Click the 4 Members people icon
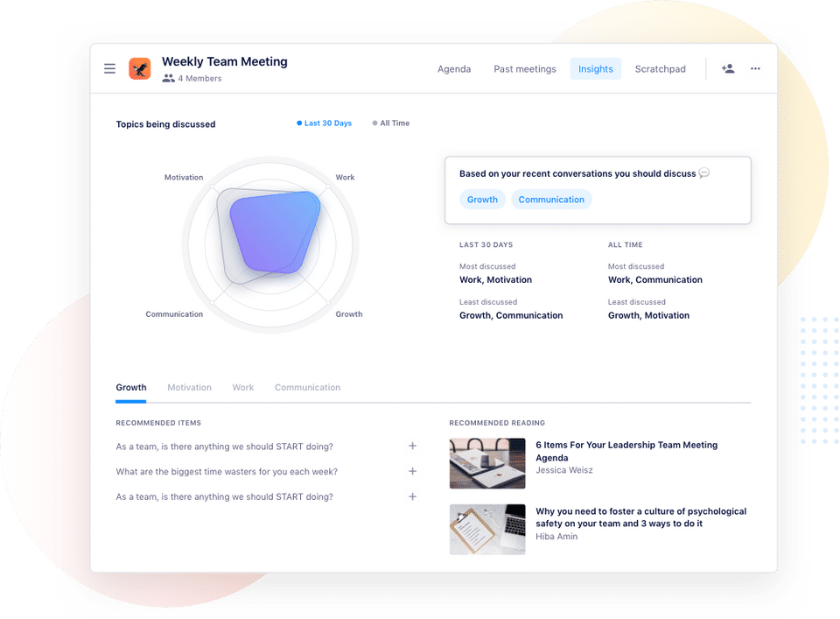840x619 pixels. tap(168, 78)
